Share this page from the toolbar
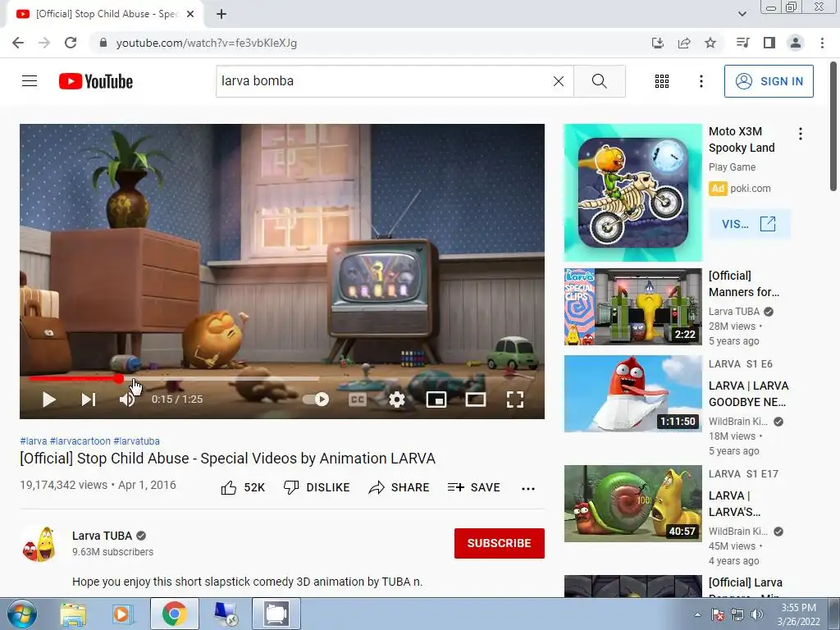Screen dimensions: 840x630 coord(684,43)
